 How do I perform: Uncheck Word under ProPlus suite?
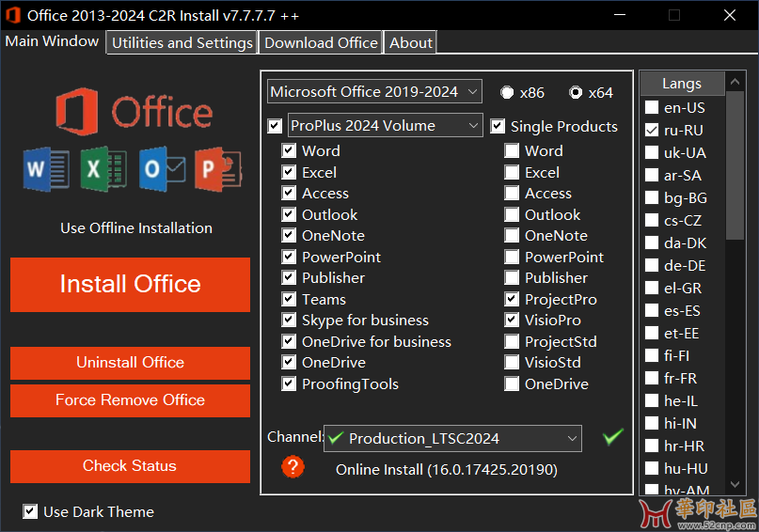click(x=289, y=150)
